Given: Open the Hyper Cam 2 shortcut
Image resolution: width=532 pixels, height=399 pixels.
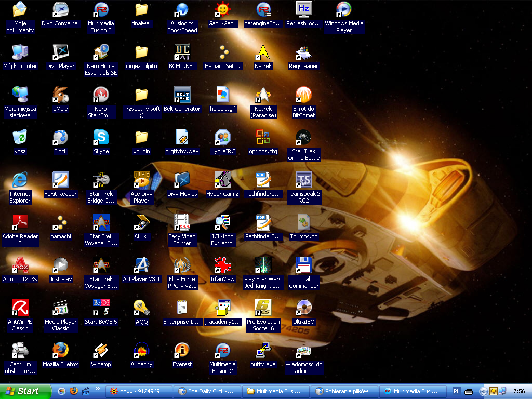Looking at the screenshot, I should tap(222, 180).
